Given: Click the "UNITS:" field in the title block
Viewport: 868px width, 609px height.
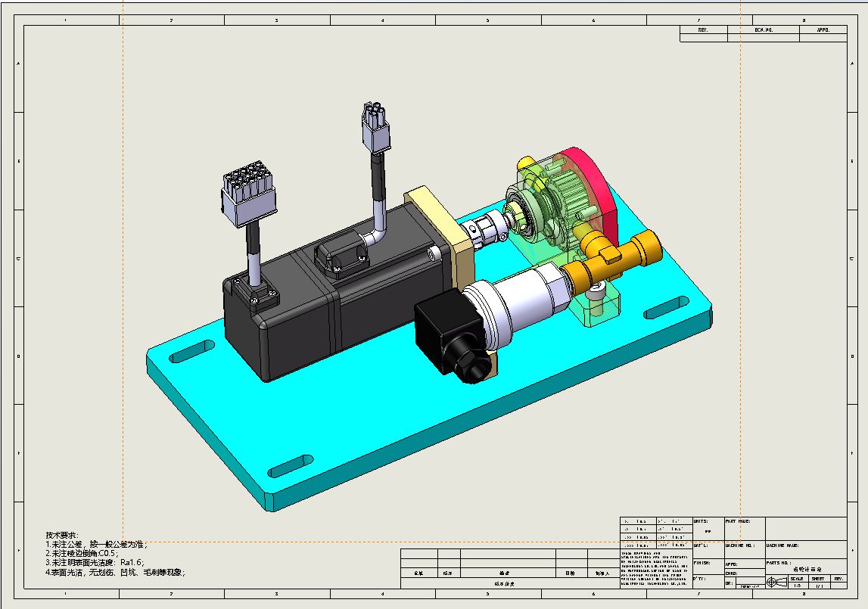Looking at the screenshot, I should [708, 529].
